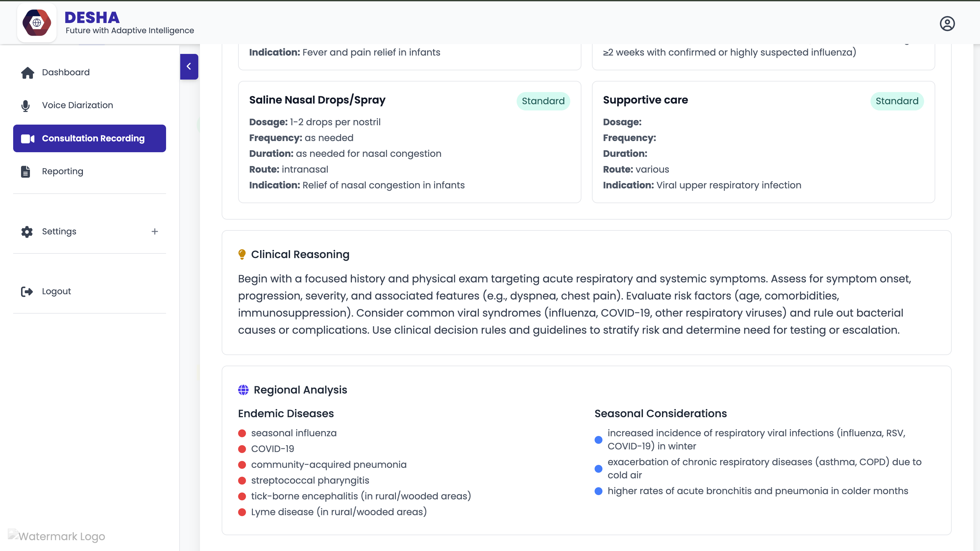
Task: Click the DESHA hexagon logo icon
Action: click(37, 23)
